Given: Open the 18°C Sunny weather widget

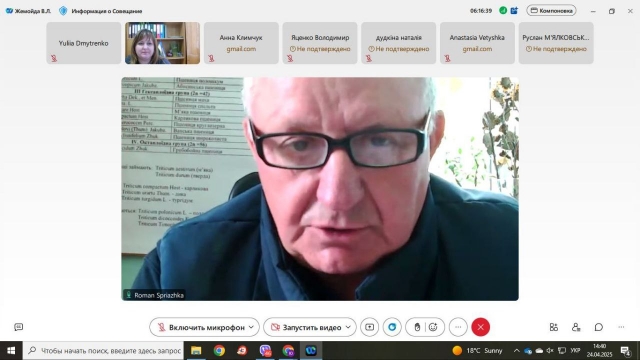Looking at the screenshot, I should [478, 351].
